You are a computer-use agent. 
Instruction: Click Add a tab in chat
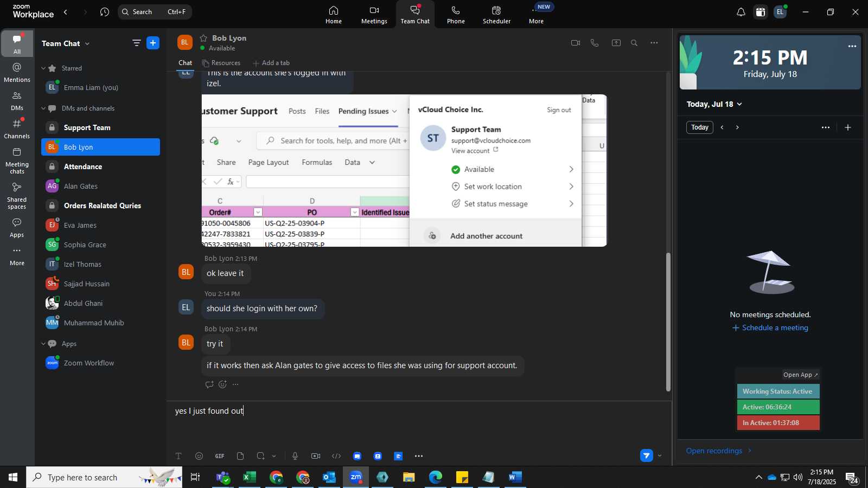click(271, 63)
